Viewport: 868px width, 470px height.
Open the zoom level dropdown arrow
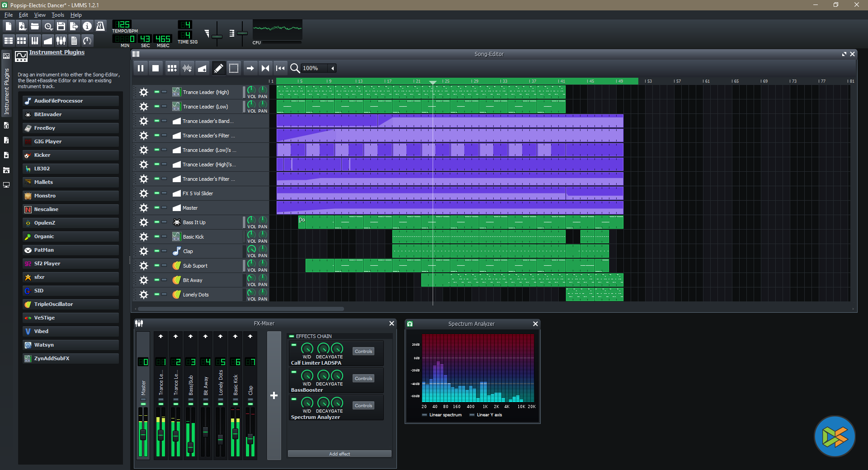[333, 68]
